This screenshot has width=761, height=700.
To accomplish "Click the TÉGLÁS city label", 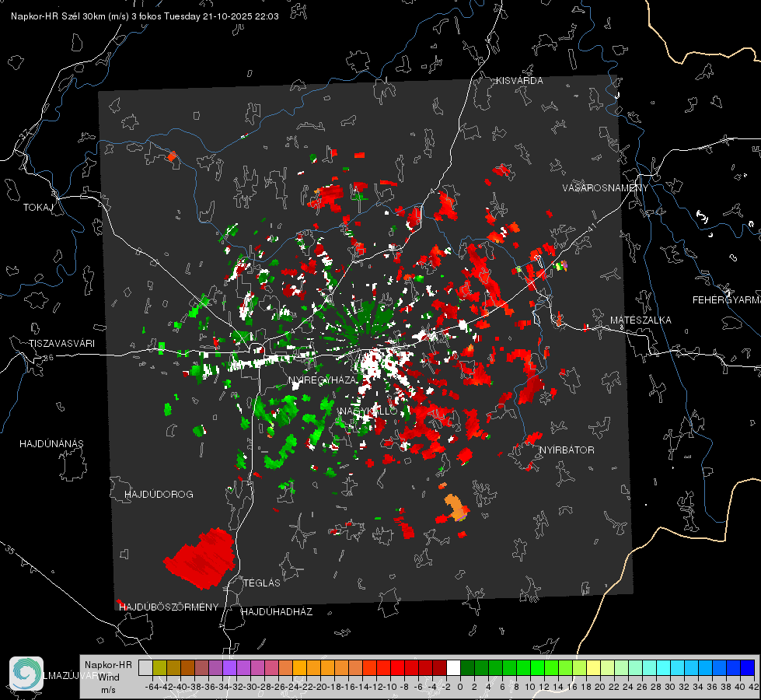I will pos(262,583).
